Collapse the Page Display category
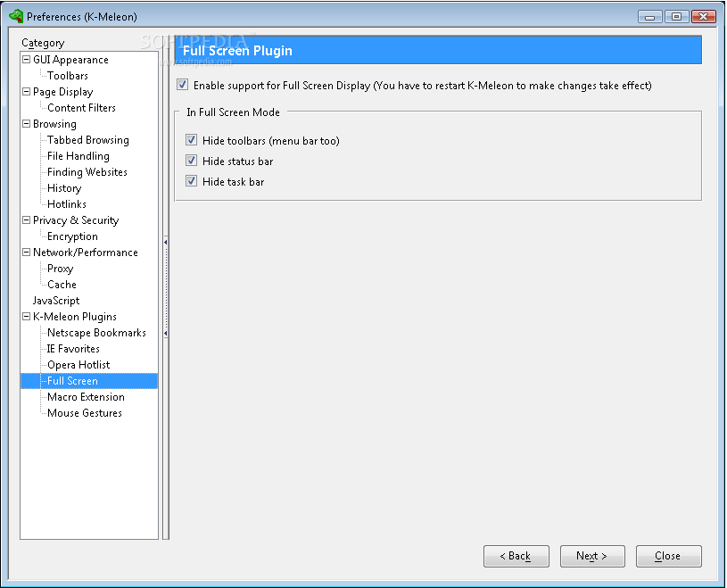This screenshot has height=588, width=727. tap(27, 91)
